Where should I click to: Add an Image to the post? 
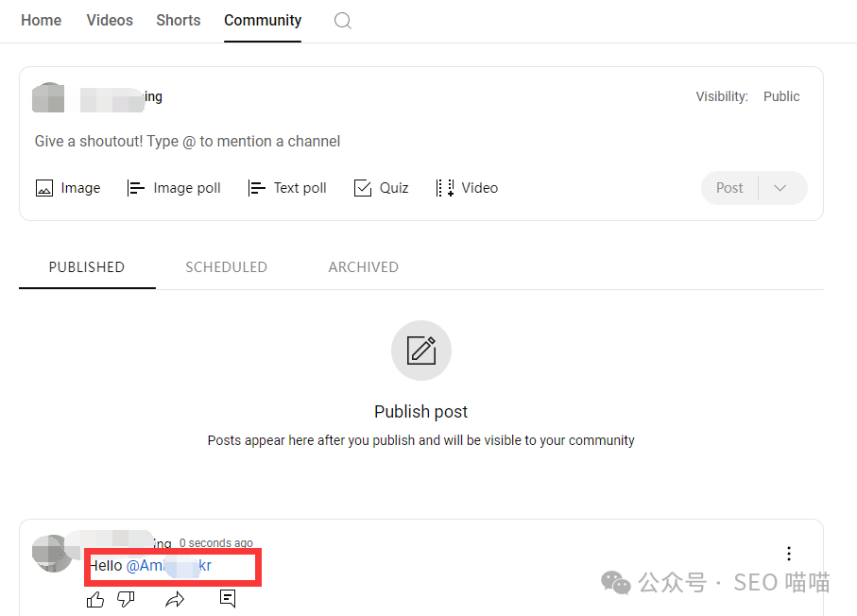click(68, 188)
